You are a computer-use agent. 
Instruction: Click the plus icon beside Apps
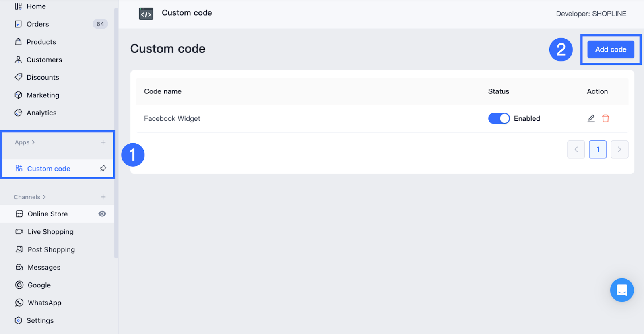[103, 142]
